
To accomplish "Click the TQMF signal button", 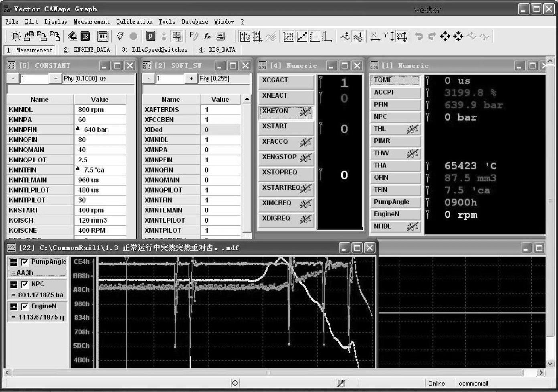I will coord(395,80).
